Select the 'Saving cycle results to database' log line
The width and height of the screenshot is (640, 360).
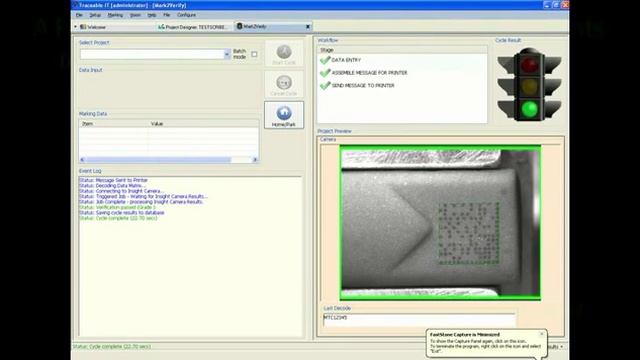(122, 213)
